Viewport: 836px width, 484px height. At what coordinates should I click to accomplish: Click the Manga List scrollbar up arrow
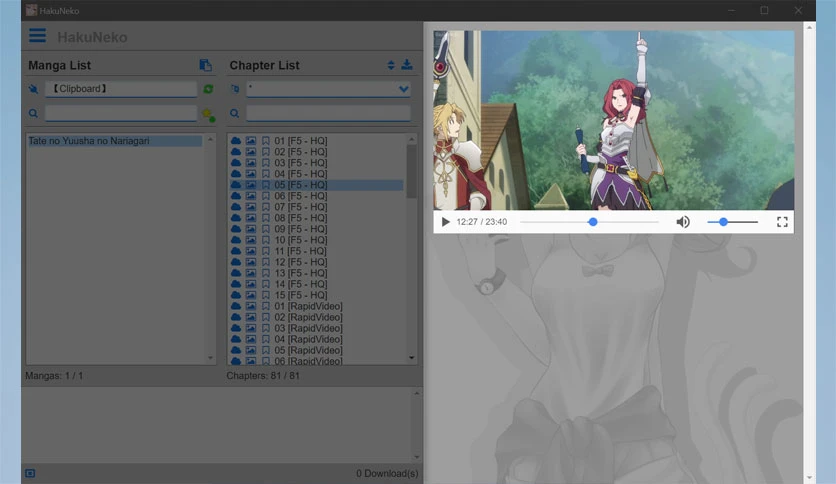click(x=210, y=139)
